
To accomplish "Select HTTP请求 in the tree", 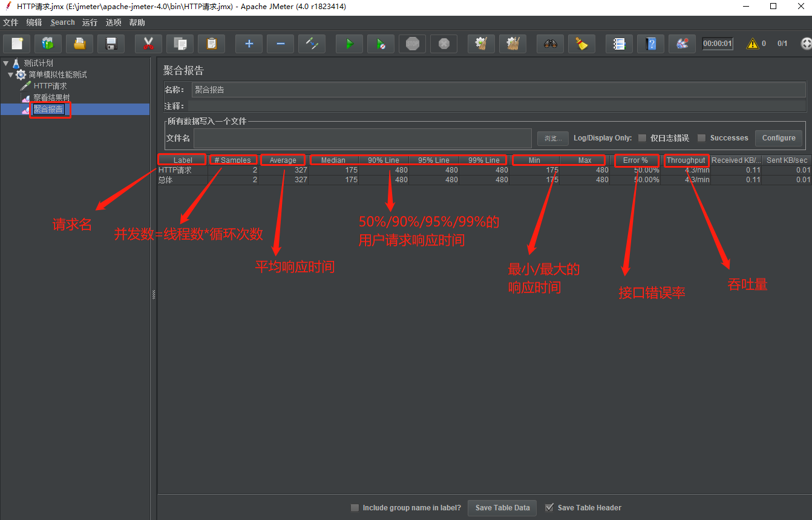I will (x=50, y=86).
